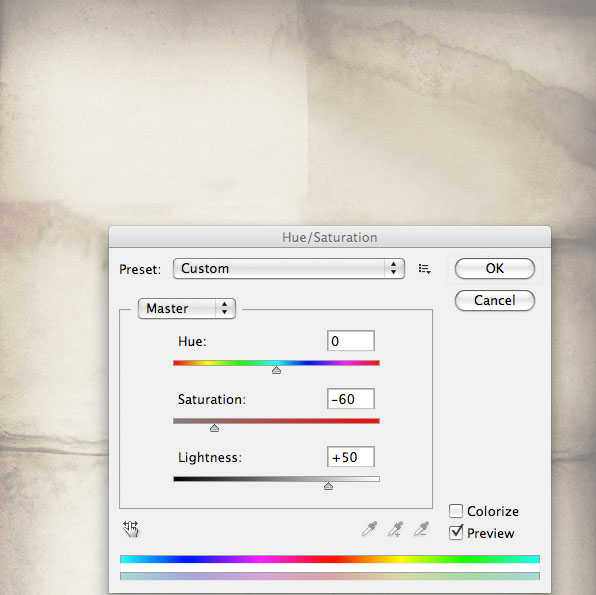Select the add to sample eyedropper
596x595 pixels.
coord(395,529)
